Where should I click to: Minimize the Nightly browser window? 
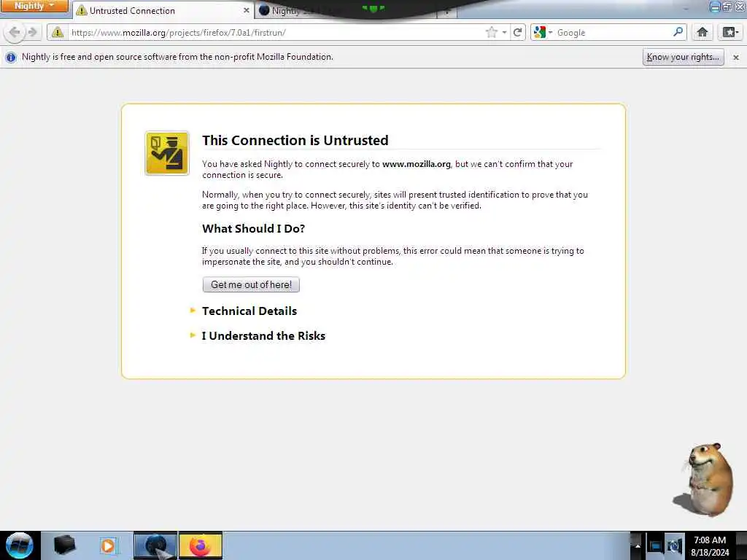(715, 6)
